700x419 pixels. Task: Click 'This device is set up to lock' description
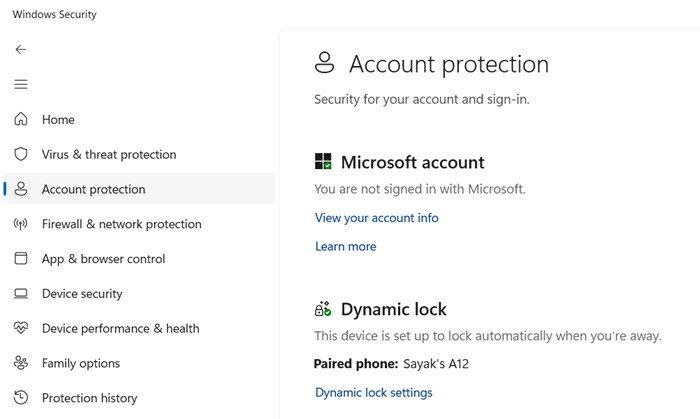click(x=488, y=336)
